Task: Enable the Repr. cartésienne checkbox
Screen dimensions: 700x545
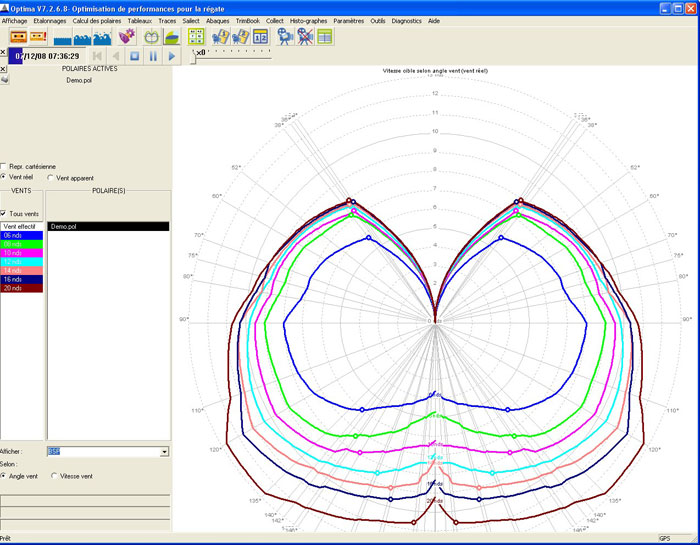Action: (4, 166)
